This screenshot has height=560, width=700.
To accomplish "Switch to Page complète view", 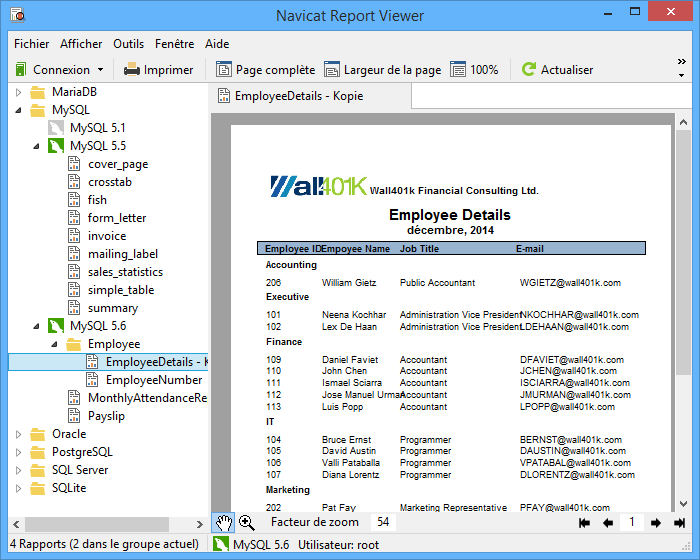I will coord(266,70).
